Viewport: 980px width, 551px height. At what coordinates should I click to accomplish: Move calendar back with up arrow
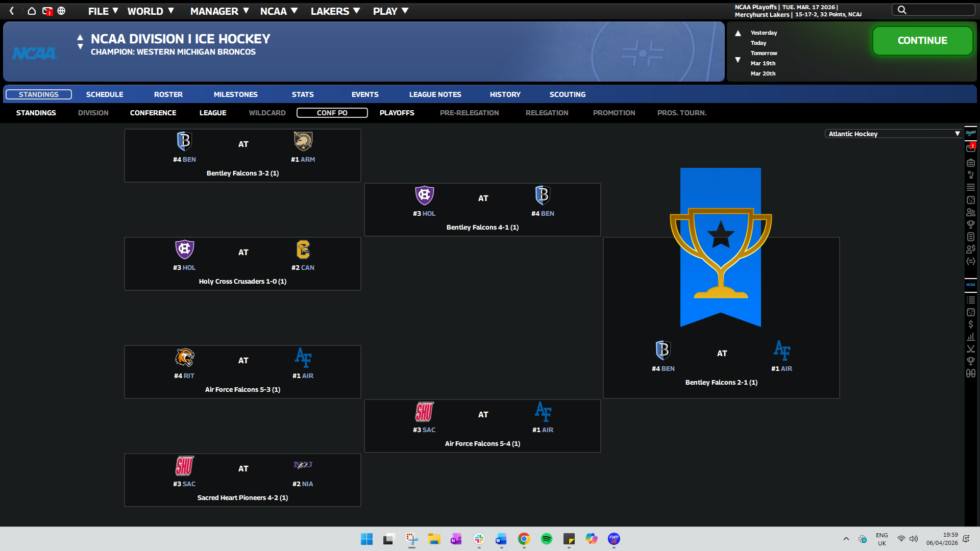pos(738,33)
